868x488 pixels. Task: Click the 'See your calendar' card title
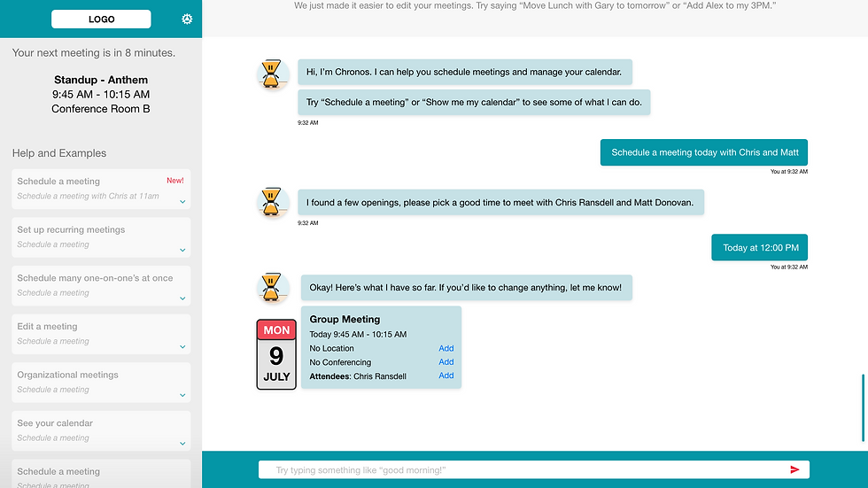click(x=55, y=423)
